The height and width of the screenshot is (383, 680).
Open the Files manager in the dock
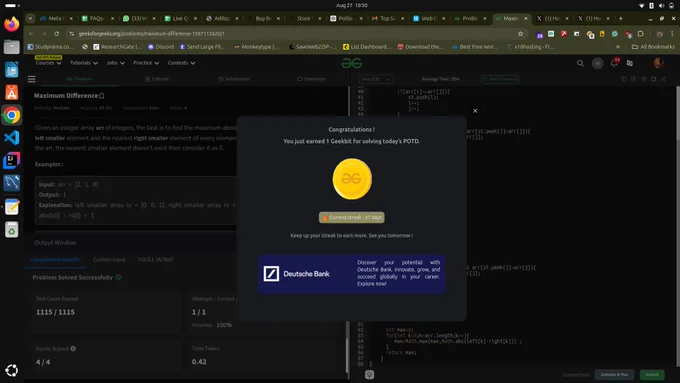(x=12, y=46)
